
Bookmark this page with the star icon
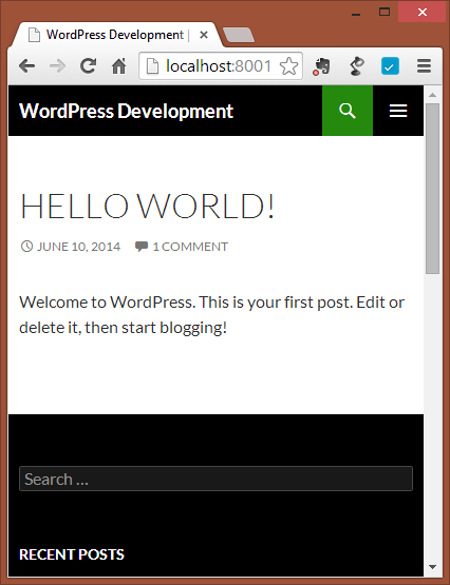coord(289,66)
